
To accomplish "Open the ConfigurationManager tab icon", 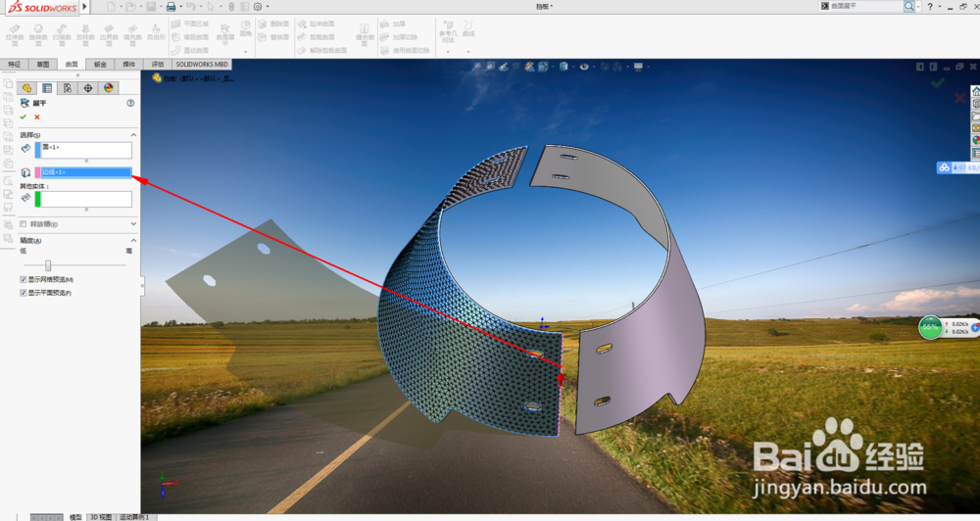I will click(68, 88).
